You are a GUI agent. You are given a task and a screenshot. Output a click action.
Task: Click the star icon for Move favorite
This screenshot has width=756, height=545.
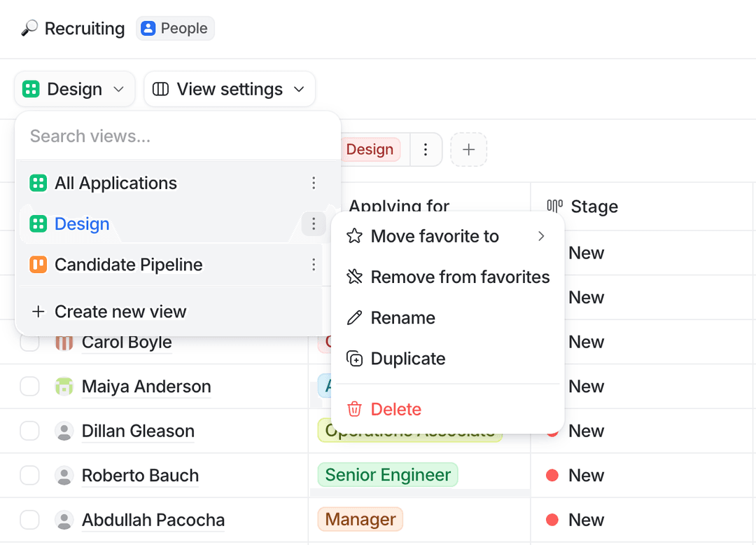point(354,236)
